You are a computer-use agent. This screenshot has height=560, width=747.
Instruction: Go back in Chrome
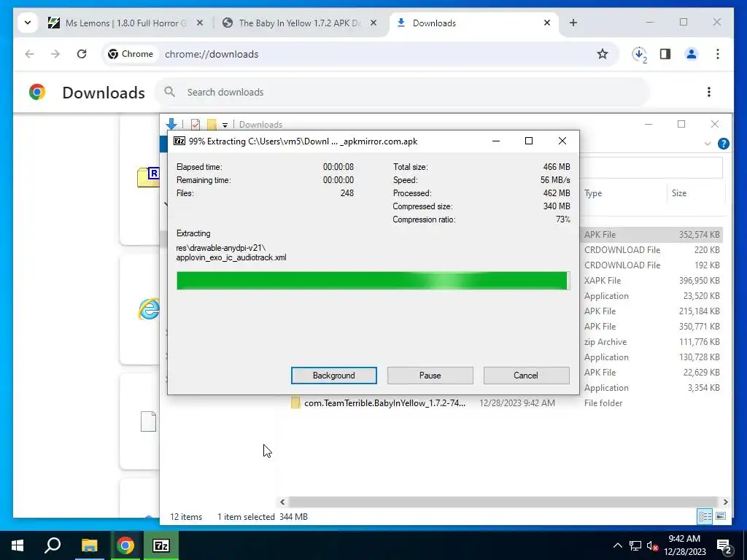pyautogui.click(x=29, y=54)
